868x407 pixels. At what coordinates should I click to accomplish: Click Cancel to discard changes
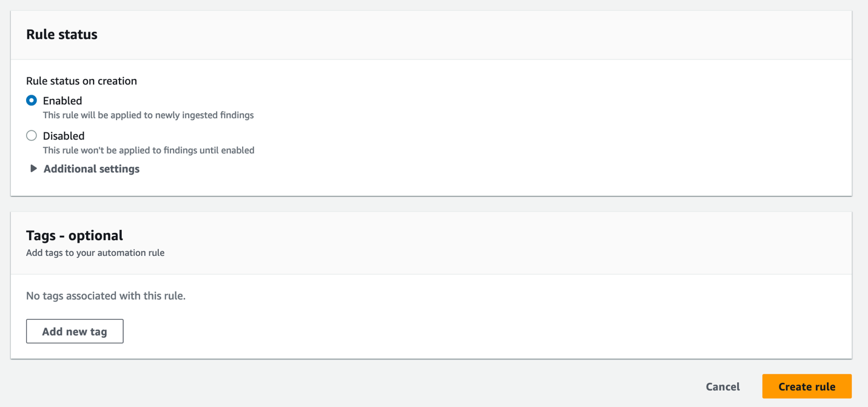click(722, 386)
